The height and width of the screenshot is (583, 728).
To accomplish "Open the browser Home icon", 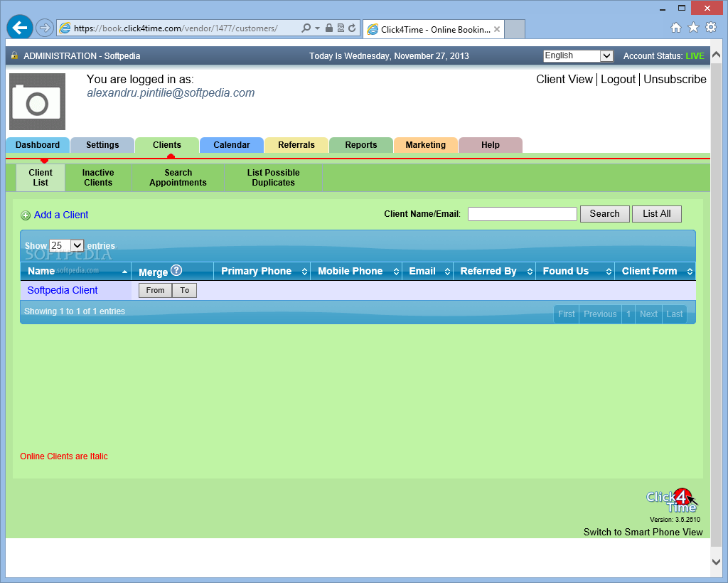I will [676, 28].
